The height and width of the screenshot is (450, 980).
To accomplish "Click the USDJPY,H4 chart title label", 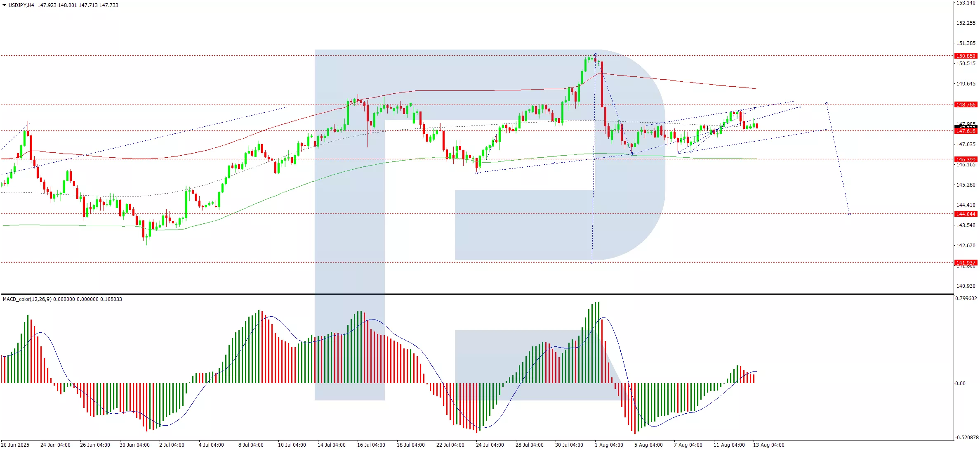I will coord(21,5).
